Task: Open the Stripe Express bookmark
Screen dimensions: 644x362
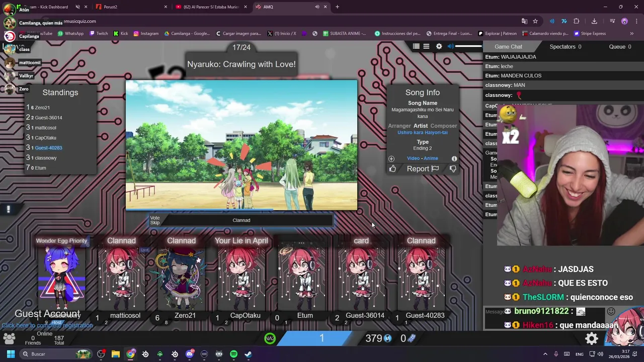Action: click(590, 34)
